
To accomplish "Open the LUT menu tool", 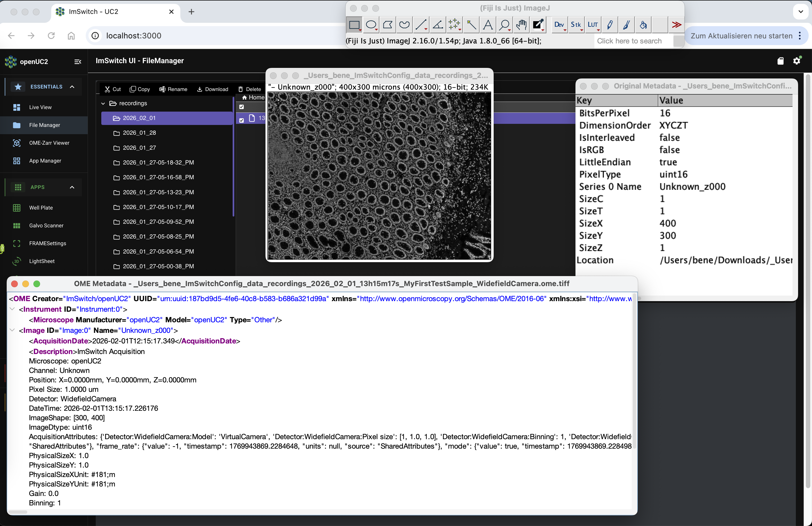I will pyautogui.click(x=593, y=25).
